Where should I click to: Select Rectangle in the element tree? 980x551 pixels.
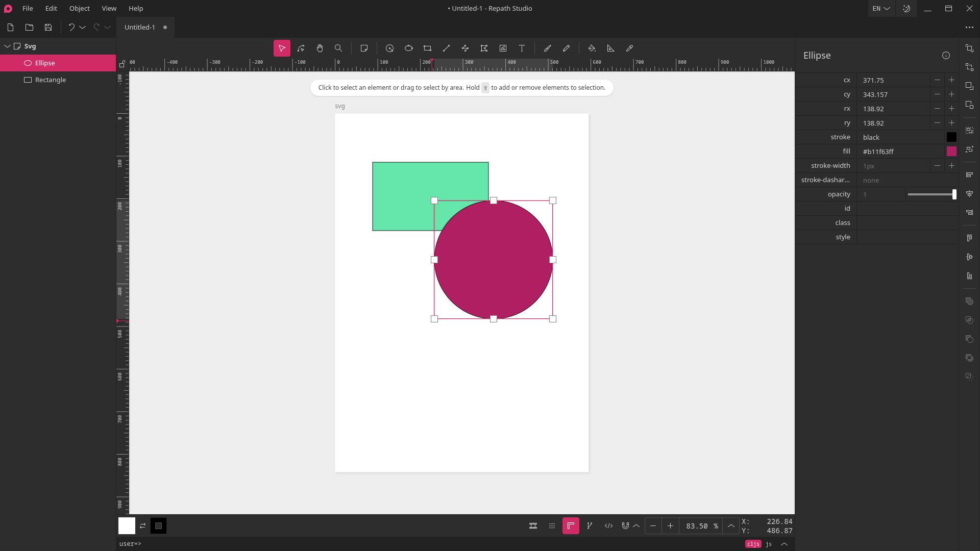coord(50,80)
